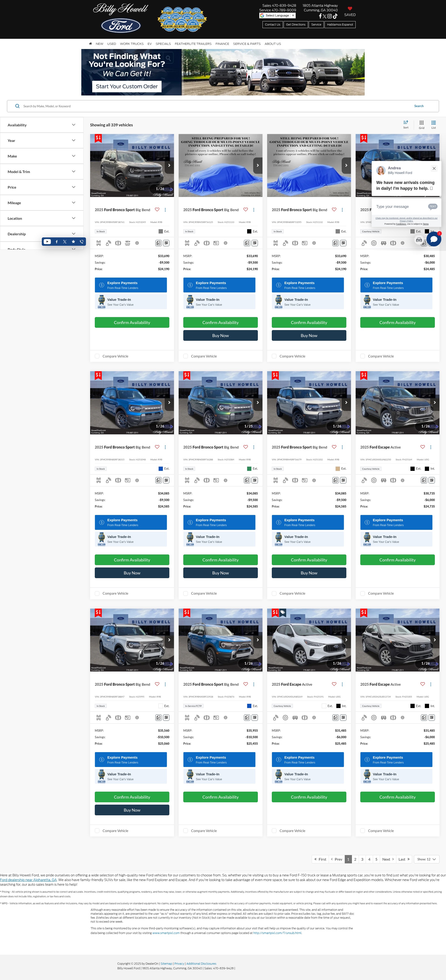The height and width of the screenshot is (980, 446).
Task: Check Compare Vehicle for FH25164 Escape Active
Action: tap(363, 593)
